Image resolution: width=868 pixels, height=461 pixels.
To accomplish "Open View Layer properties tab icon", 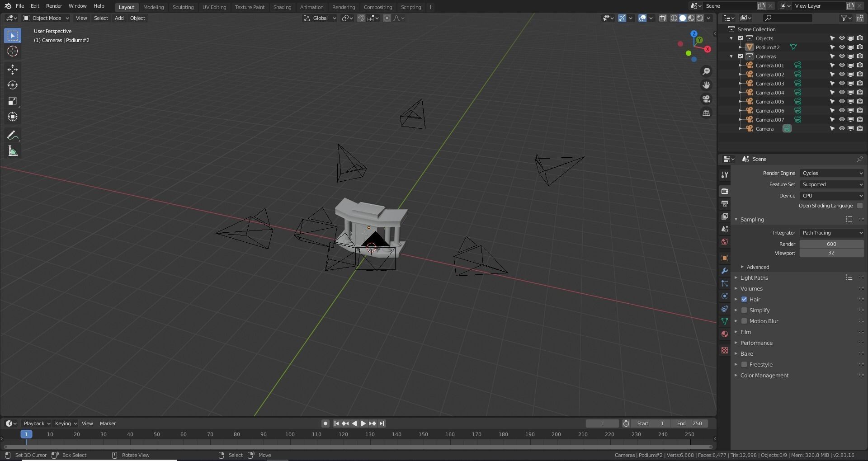I will [x=725, y=216].
